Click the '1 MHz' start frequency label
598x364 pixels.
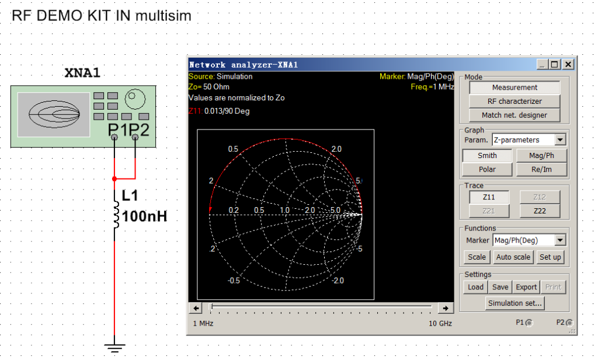(x=203, y=324)
